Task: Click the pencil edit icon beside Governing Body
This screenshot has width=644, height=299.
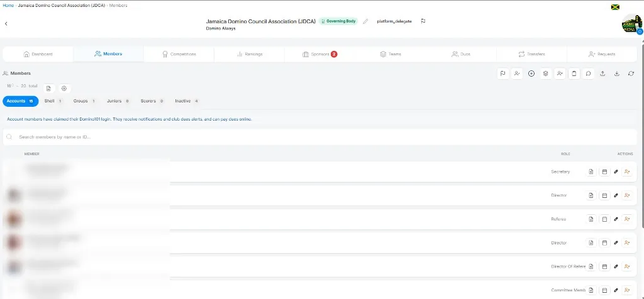Action: (x=365, y=21)
